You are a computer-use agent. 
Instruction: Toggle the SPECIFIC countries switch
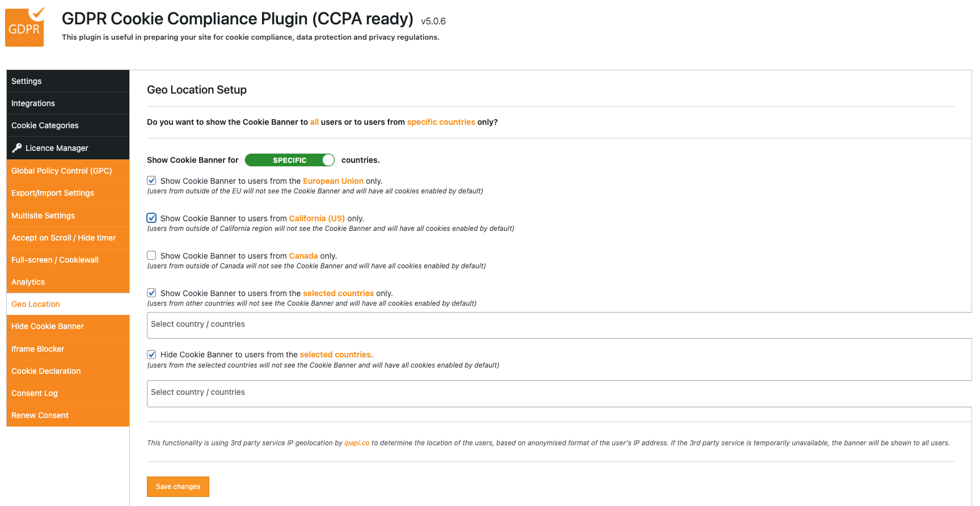(x=289, y=161)
